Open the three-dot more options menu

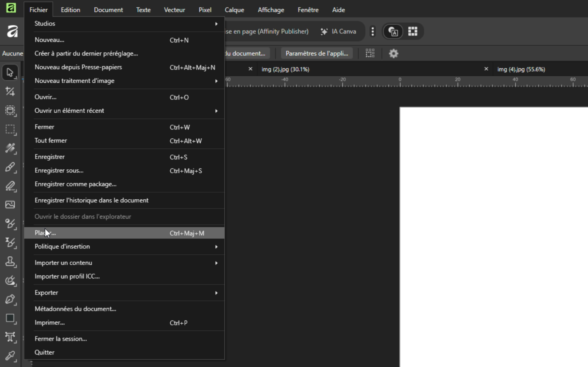pos(373,32)
